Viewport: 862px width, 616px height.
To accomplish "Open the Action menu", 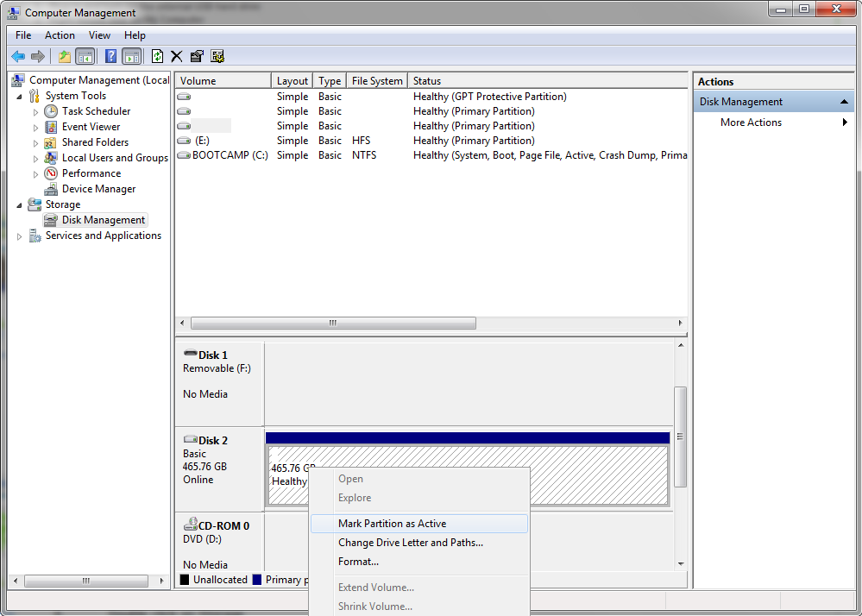I will [60, 35].
